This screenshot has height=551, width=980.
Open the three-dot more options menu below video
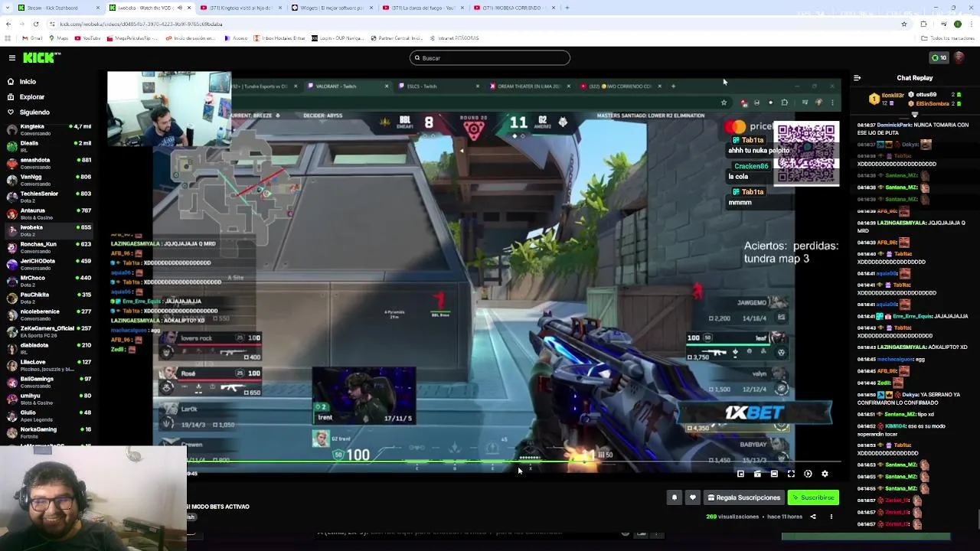coord(831,517)
